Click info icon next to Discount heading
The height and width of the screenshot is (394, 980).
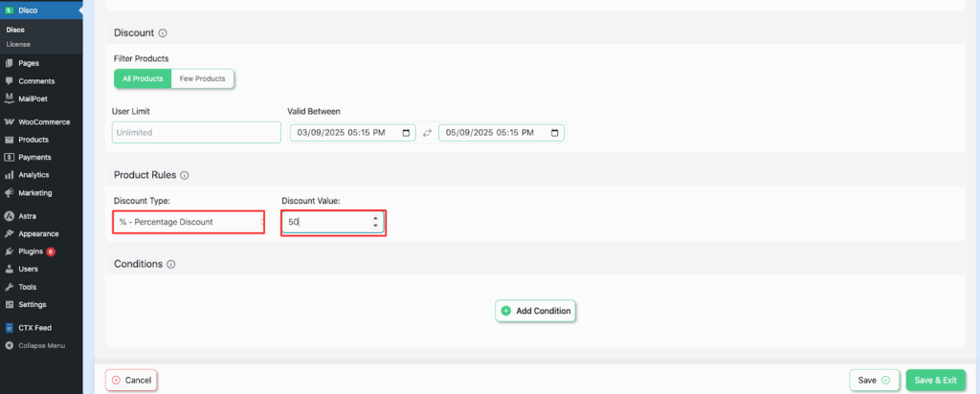point(163,33)
